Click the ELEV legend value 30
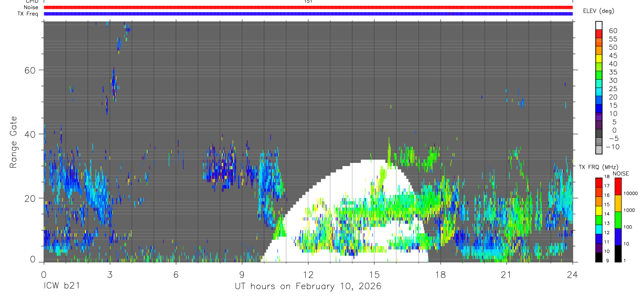This screenshot has width=644, height=297. 613,80
